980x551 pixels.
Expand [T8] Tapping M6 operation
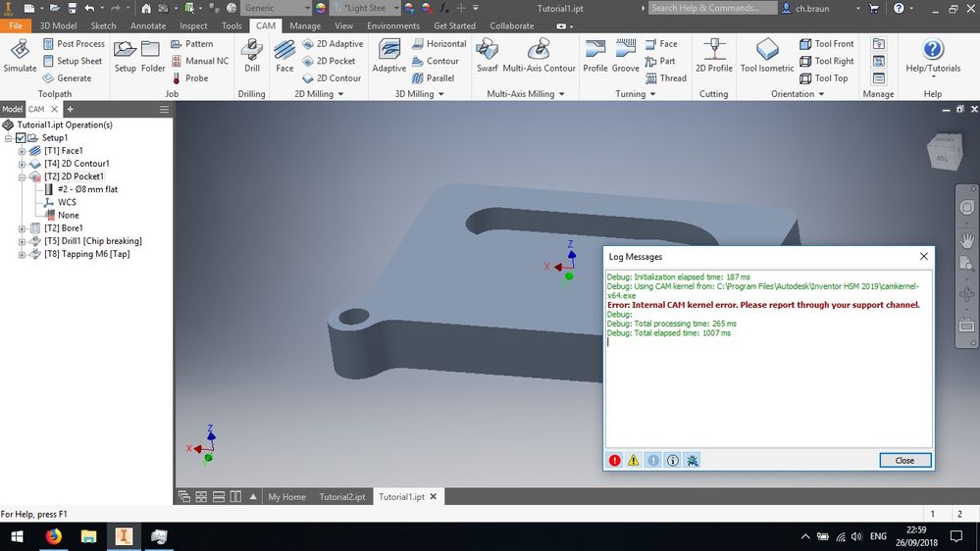tap(22, 254)
